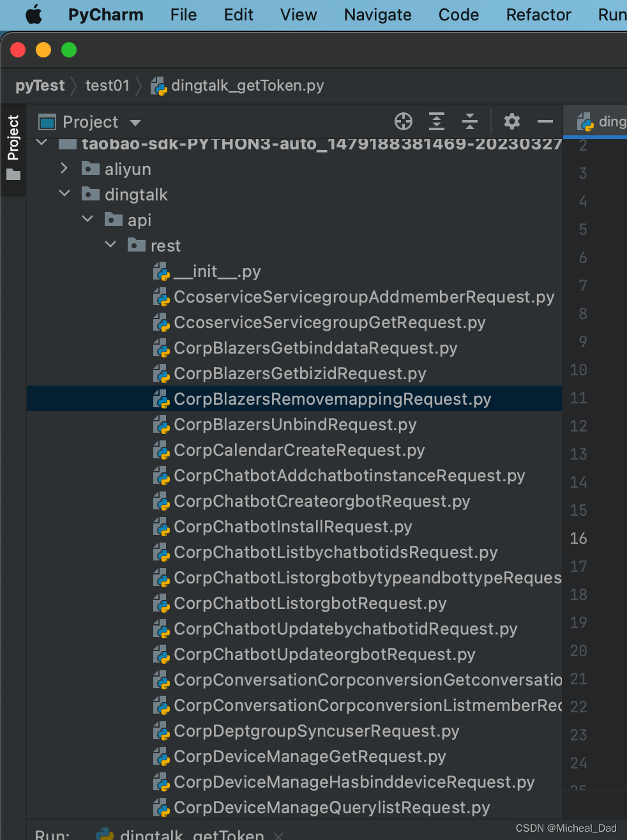Viewport: 627px width, 840px height.
Task: Open the Project view dropdown
Action: [135, 123]
